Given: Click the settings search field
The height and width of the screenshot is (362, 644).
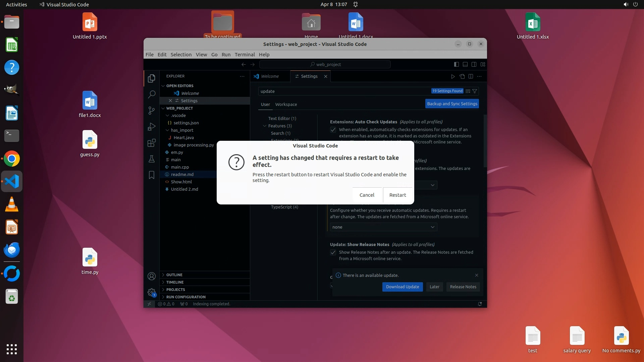Looking at the screenshot, I should click(342, 91).
